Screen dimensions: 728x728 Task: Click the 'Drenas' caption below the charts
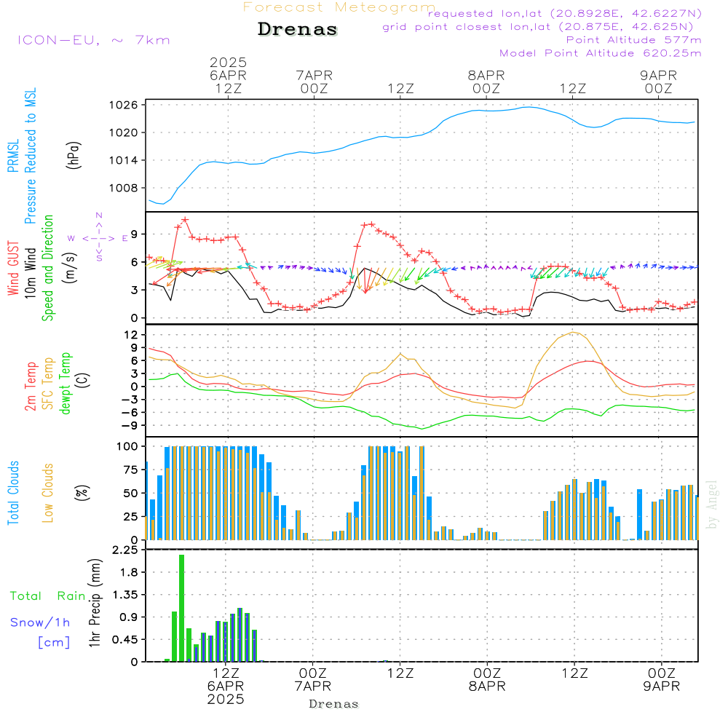[334, 704]
